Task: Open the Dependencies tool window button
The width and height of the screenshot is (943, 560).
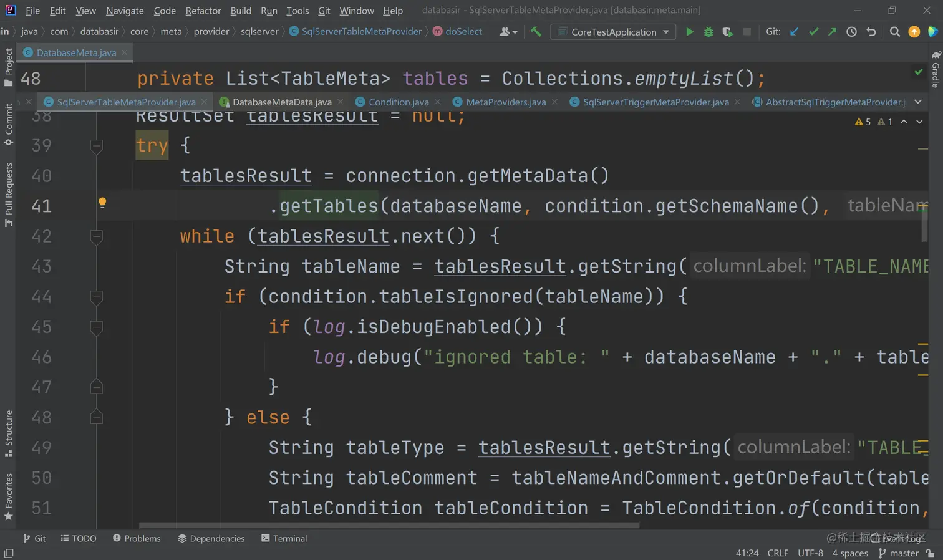Action: click(211, 538)
